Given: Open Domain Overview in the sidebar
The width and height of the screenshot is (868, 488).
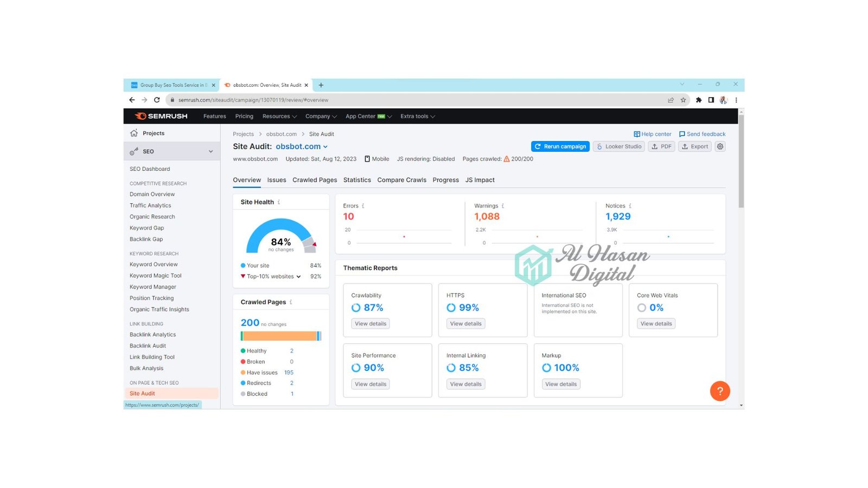Looking at the screenshot, I should (x=152, y=194).
